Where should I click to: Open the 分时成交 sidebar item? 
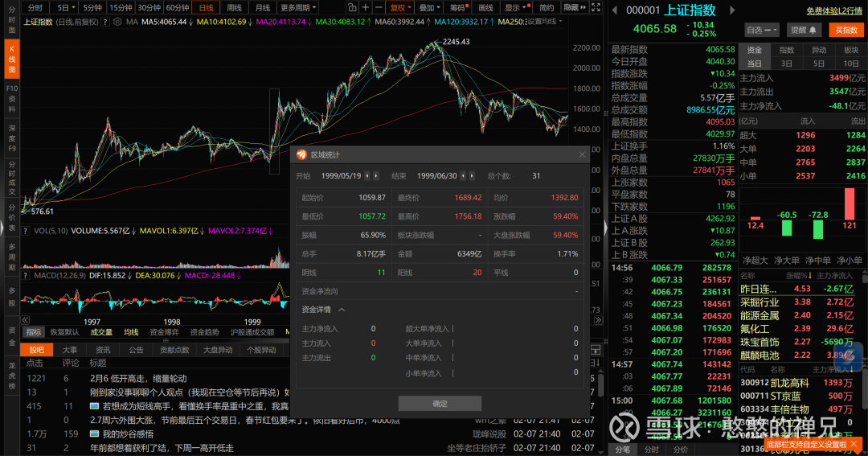pos(11,179)
